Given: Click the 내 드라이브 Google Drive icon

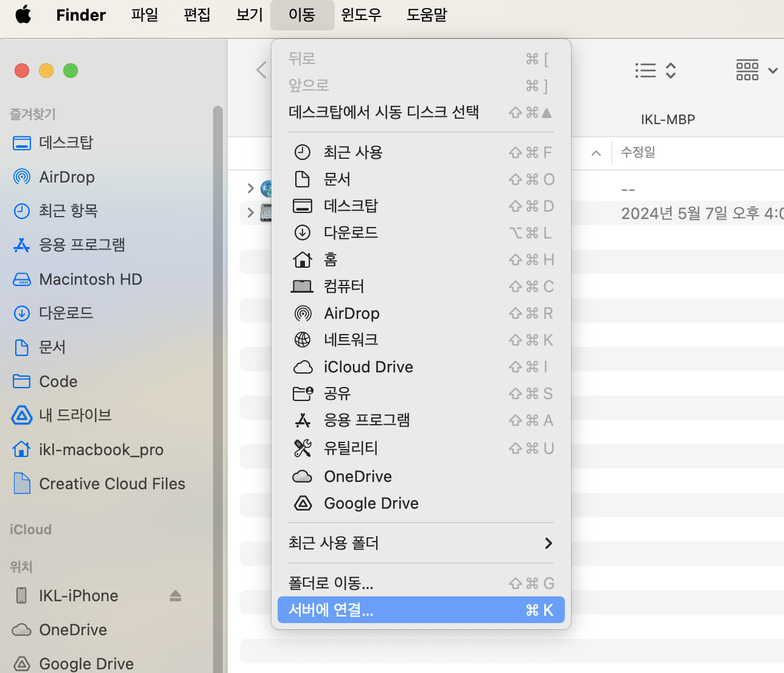Looking at the screenshot, I should [22, 416].
